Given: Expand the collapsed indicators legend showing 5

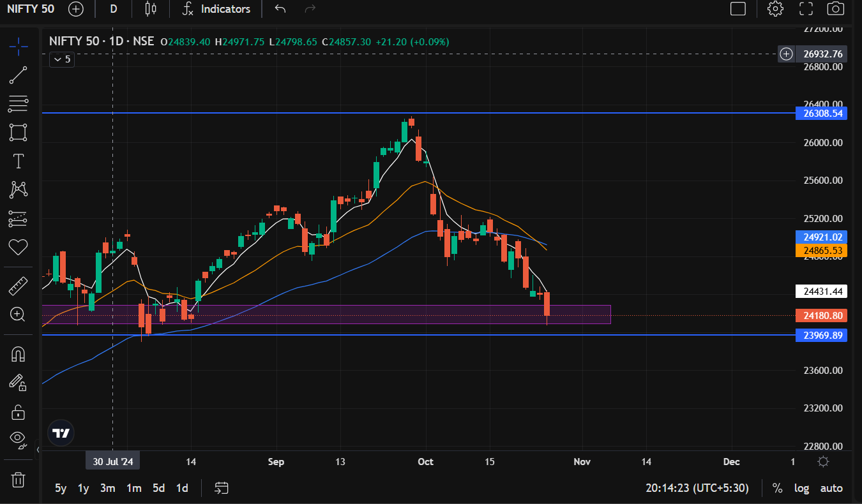Looking at the screenshot, I should [63, 59].
